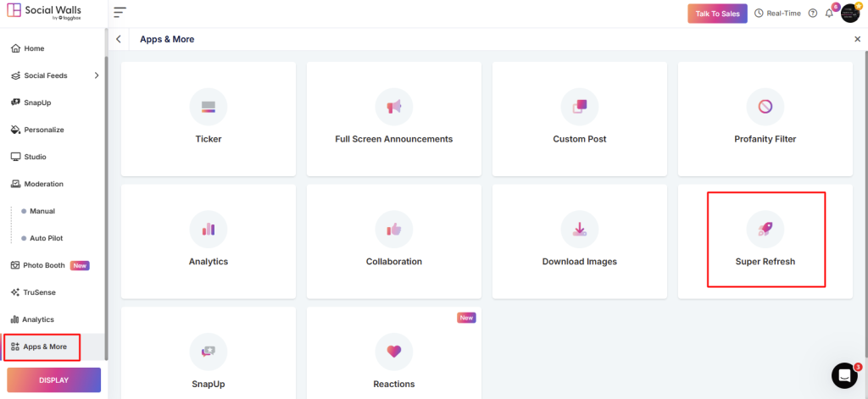This screenshot has height=399, width=868.
Task: Click the Full Screen Announcements megaphone icon
Action: point(394,107)
